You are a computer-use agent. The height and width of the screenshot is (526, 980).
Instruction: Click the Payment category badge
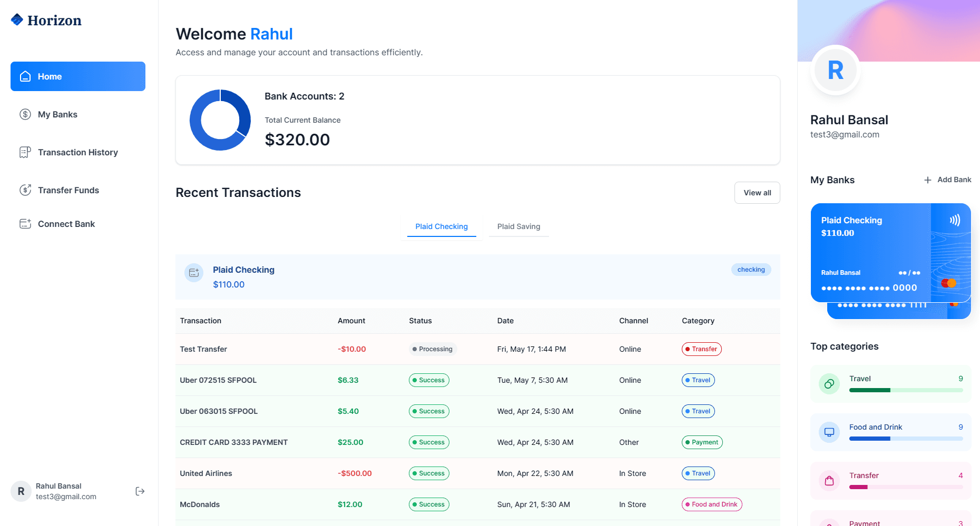click(x=702, y=442)
